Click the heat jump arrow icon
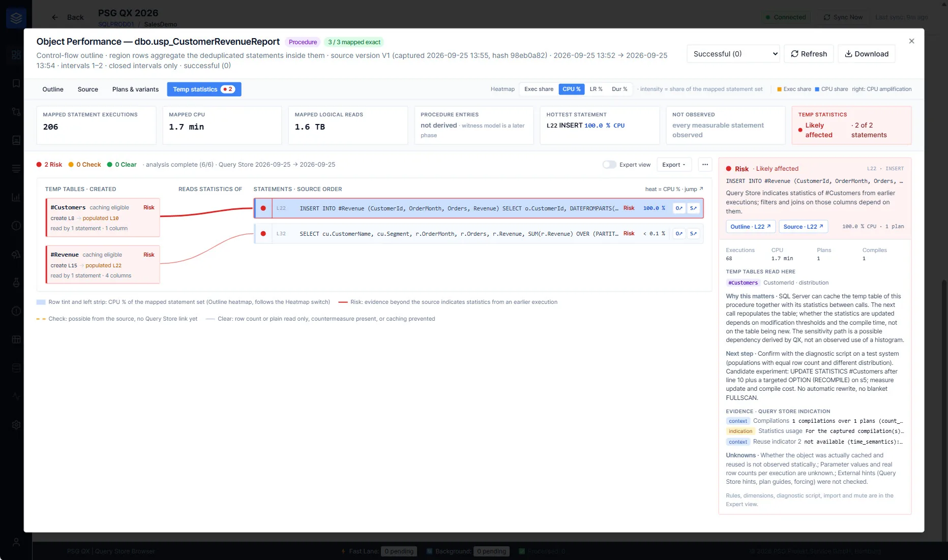Image resolution: width=948 pixels, height=560 pixels. tap(701, 189)
